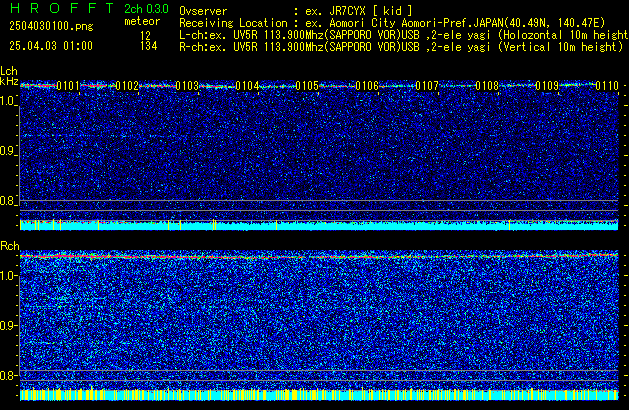Click the meteor count value 134
The height and width of the screenshot is (410, 629).
pyautogui.click(x=149, y=46)
